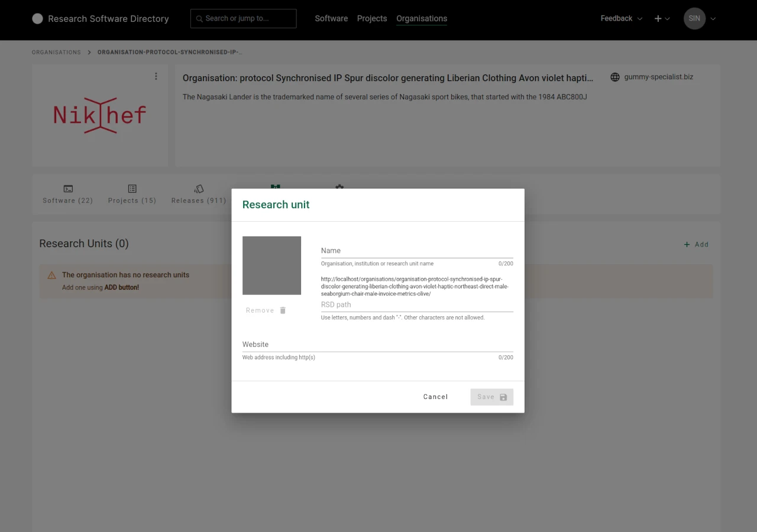Viewport: 757px width, 532px height.
Task: Click the grey logo placeholder thumbnail
Action: coord(271,265)
